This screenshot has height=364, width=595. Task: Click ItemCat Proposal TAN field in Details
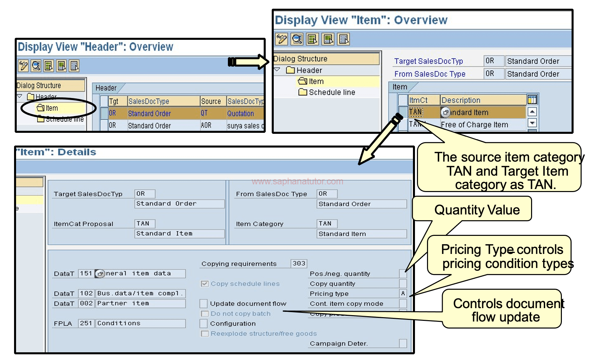pos(145,223)
